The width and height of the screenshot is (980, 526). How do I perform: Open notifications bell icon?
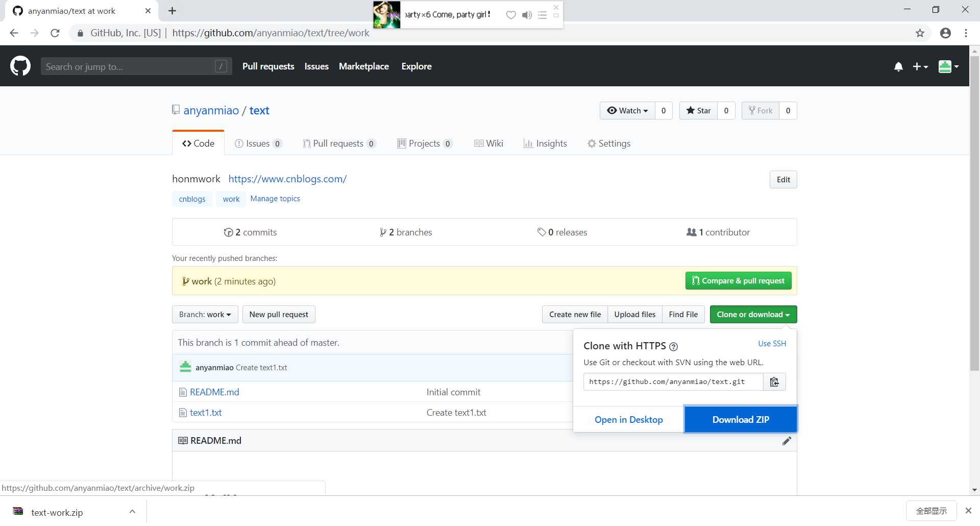point(898,66)
